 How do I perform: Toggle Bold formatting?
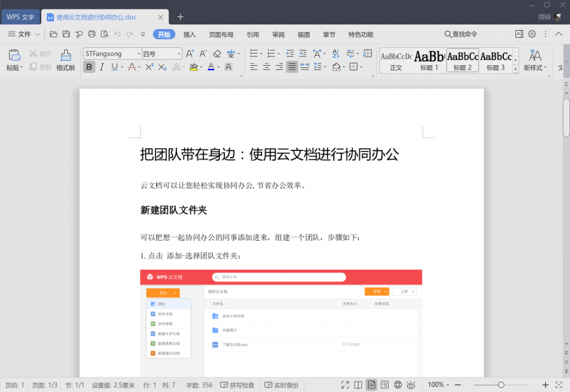click(89, 67)
